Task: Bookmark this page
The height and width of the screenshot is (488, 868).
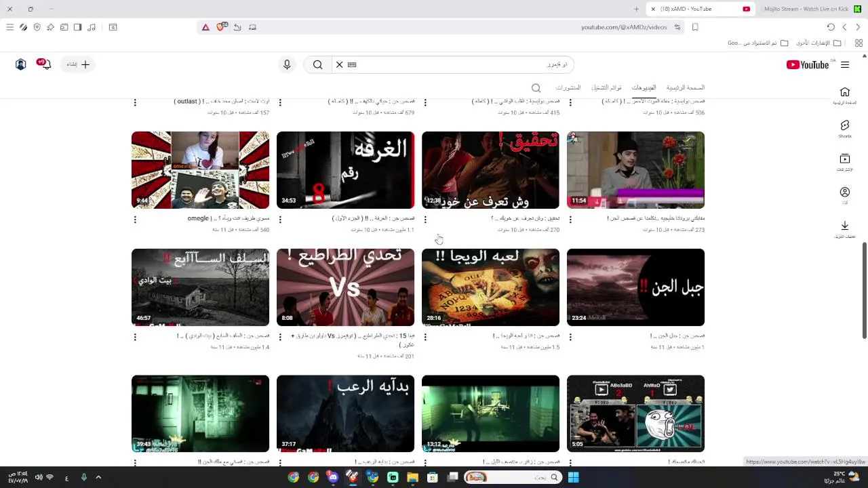Action: [x=695, y=27]
